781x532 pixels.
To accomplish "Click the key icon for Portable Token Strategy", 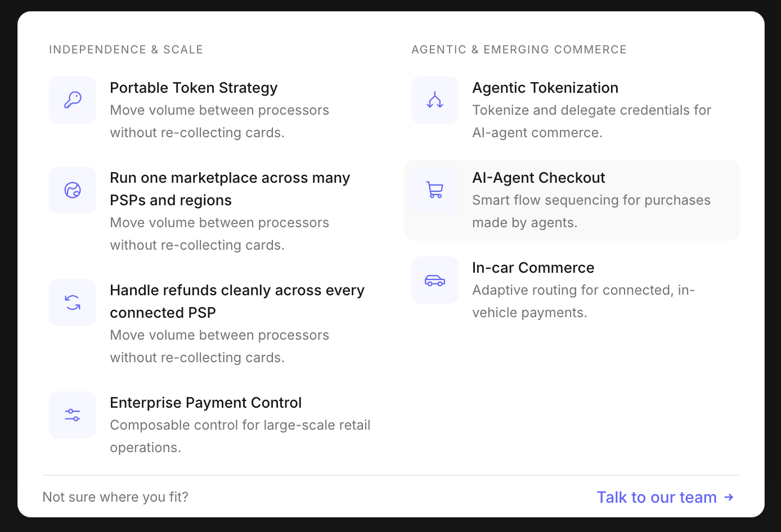I will tap(73, 100).
